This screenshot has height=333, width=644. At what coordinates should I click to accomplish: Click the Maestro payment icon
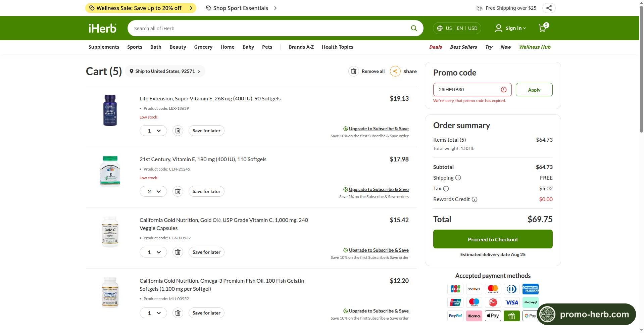click(474, 302)
